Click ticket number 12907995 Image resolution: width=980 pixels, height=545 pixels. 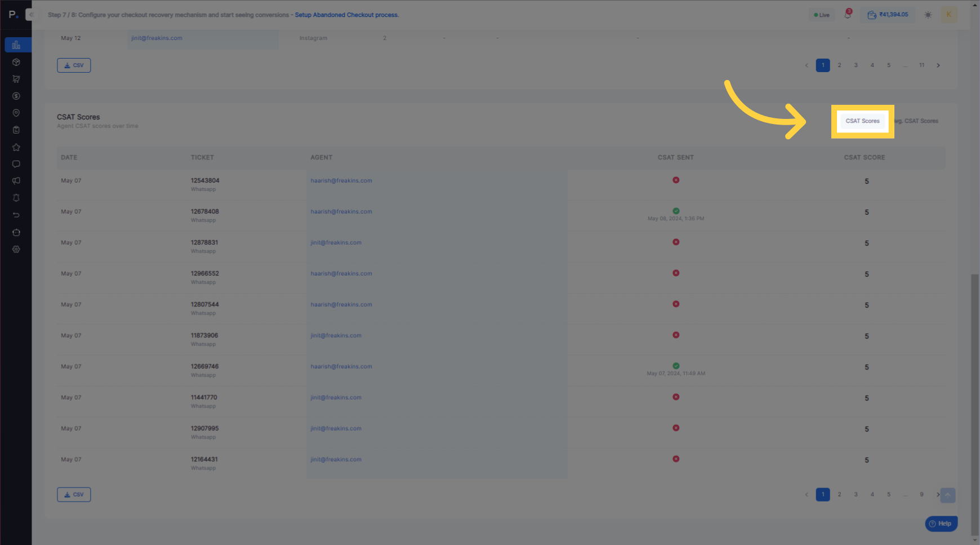(x=205, y=429)
